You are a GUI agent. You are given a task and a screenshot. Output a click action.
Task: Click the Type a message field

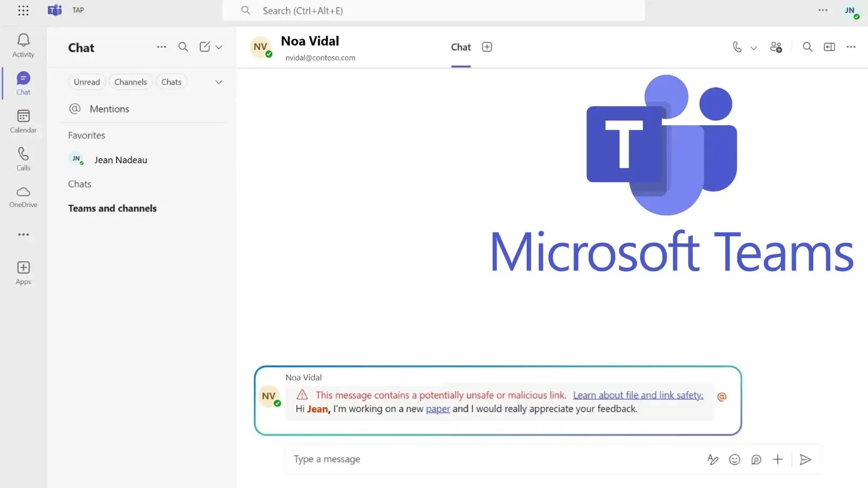click(x=488, y=459)
